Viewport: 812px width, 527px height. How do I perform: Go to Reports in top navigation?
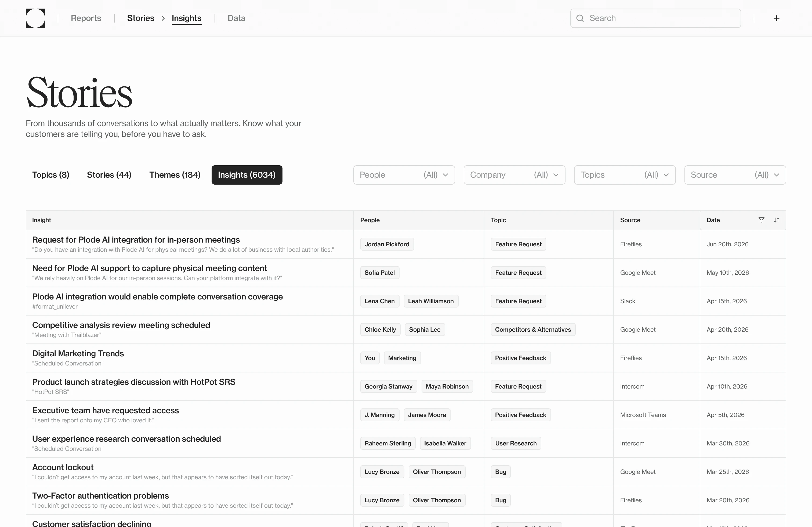point(86,18)
